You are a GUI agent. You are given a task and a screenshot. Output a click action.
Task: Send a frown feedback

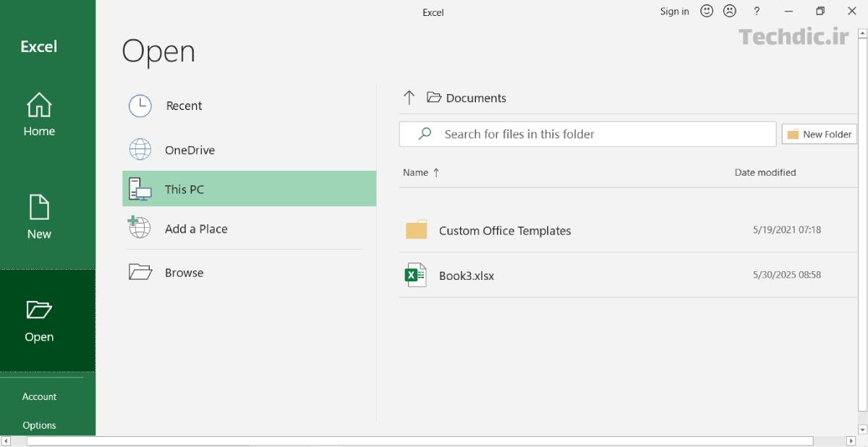point(730,11)
